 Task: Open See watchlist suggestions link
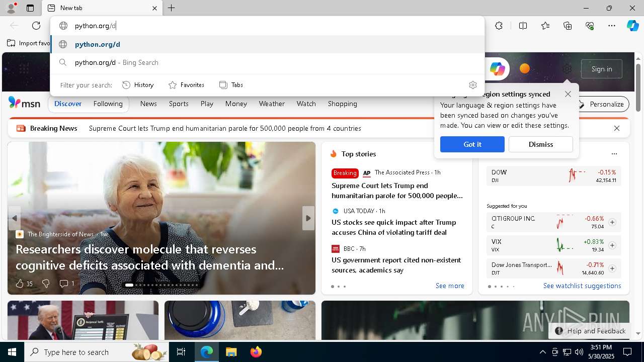pyautogui.click(x=582, y=286)
